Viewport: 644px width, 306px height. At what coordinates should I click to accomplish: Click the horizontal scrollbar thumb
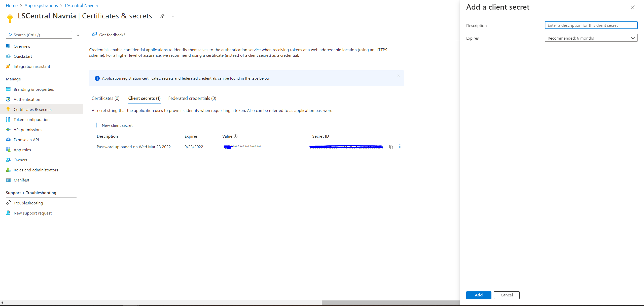pos(390,302)
